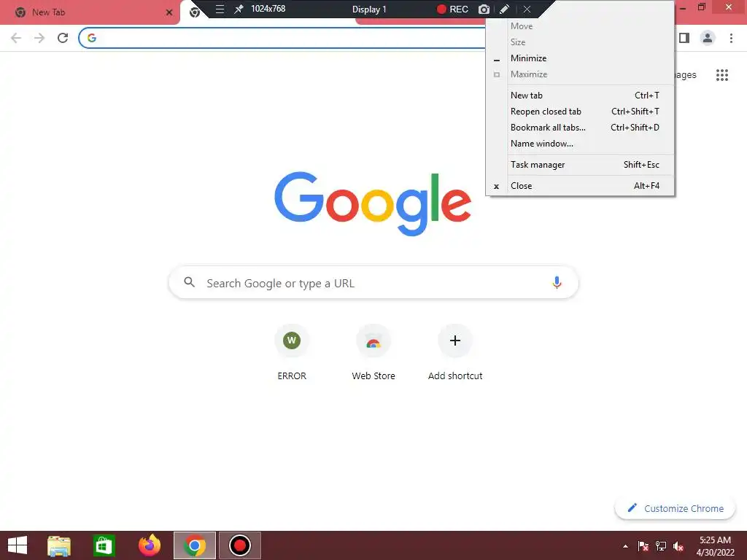Start recording with the REC button

pos(452,9)
